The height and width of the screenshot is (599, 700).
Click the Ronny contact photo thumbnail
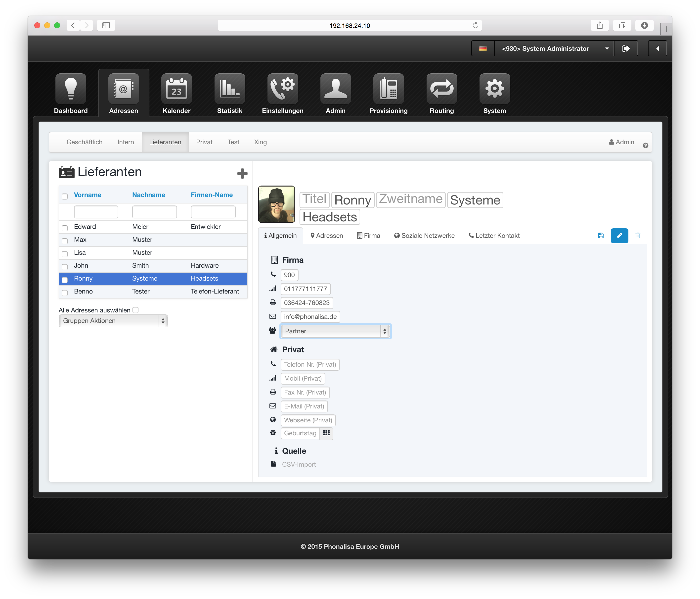[277, 204]
